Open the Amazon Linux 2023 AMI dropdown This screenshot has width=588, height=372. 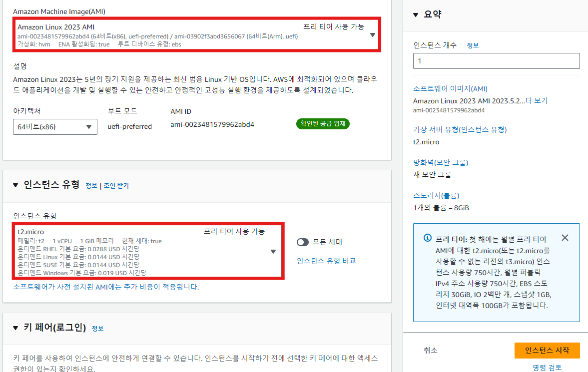[x=197, y=34]
